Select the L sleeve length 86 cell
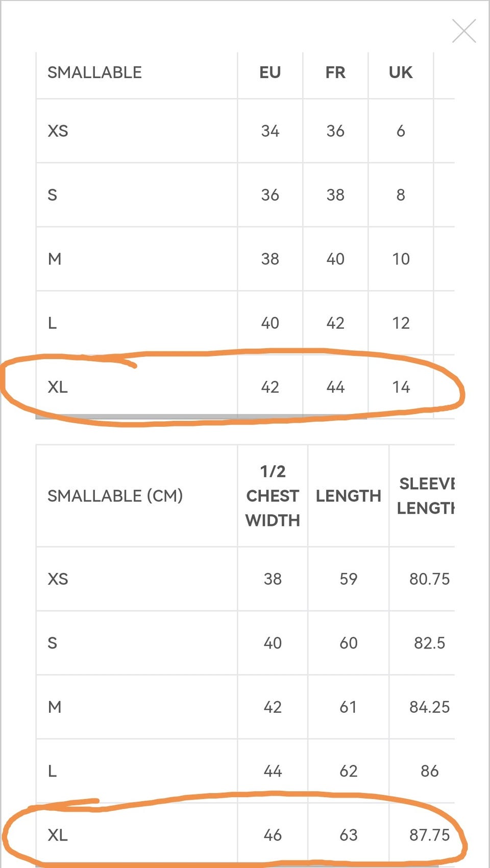Screen dimensions: 490x868 point(429,771)
